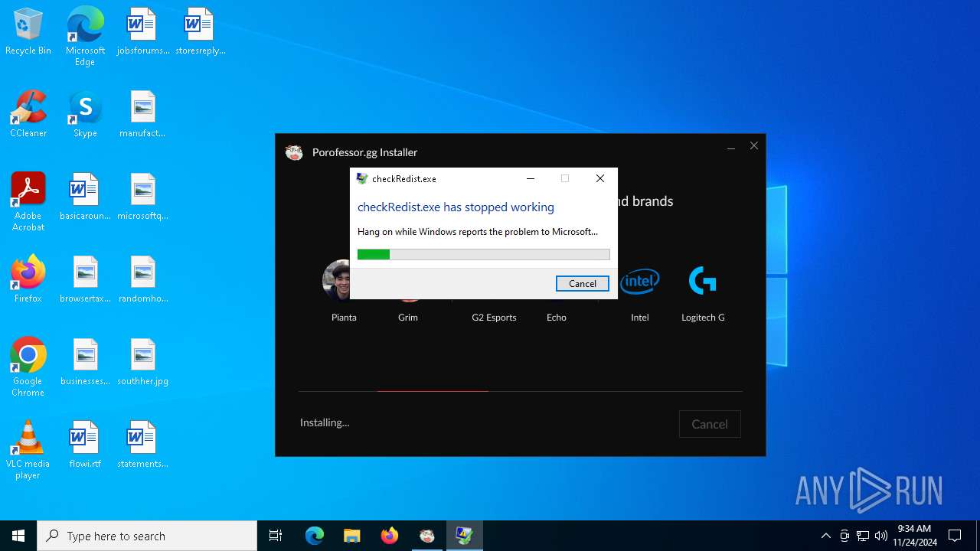Open the Windows Start menu

tap(18, 536)
